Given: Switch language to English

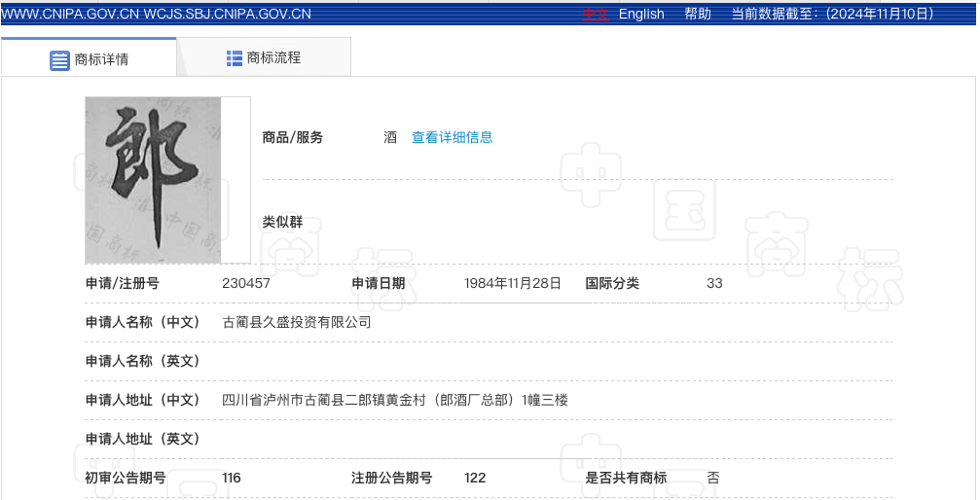Looking at the screenshot, I should [x=641, y=14].
